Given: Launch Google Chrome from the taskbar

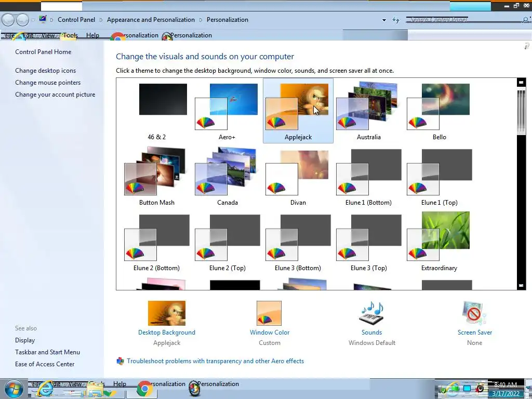Looking at the screenshot, I should pyautogui.click(x=145, y=389).
